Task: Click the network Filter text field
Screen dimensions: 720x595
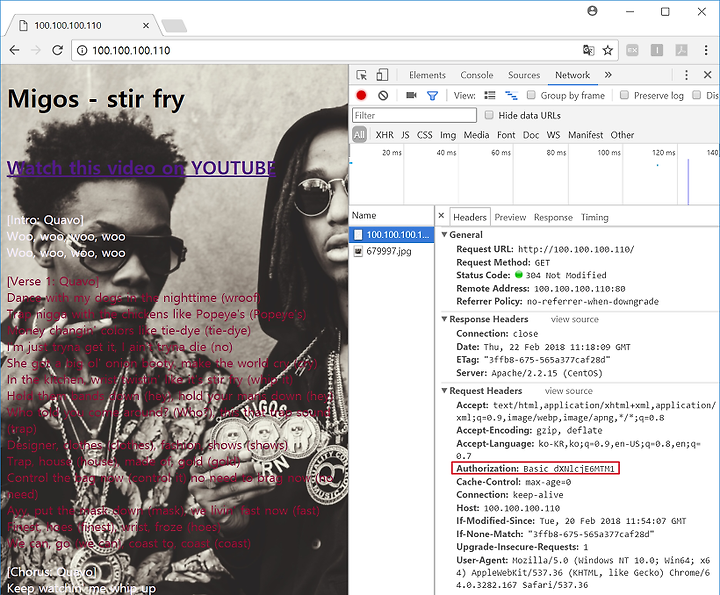Action: pos(414,115)
